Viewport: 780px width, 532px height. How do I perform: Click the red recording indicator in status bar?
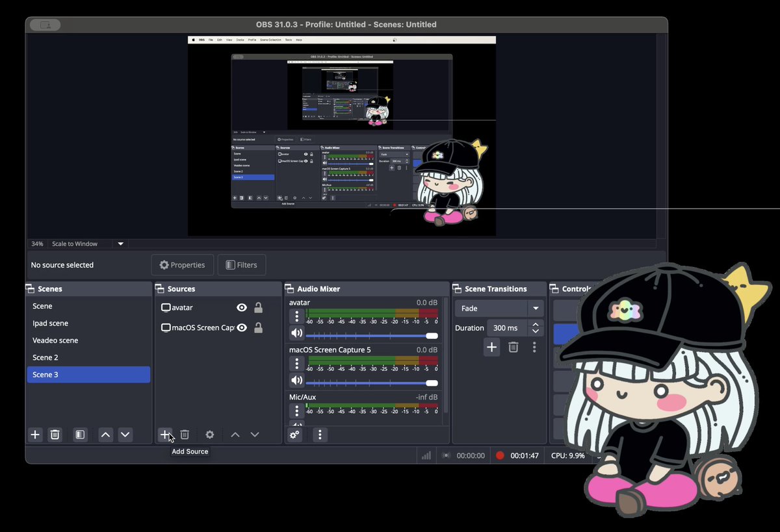(x=500, y=455)
